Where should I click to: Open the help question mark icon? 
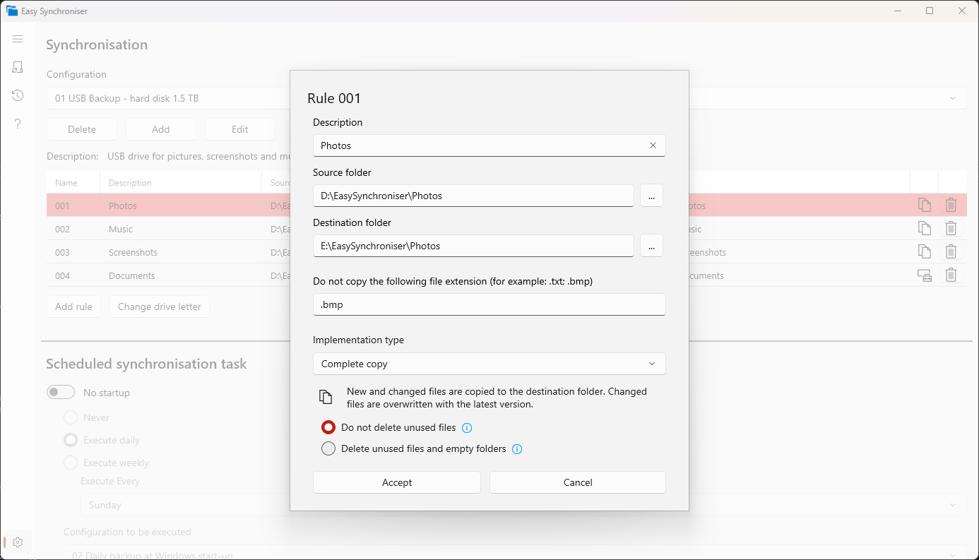[x=18, y=124]
